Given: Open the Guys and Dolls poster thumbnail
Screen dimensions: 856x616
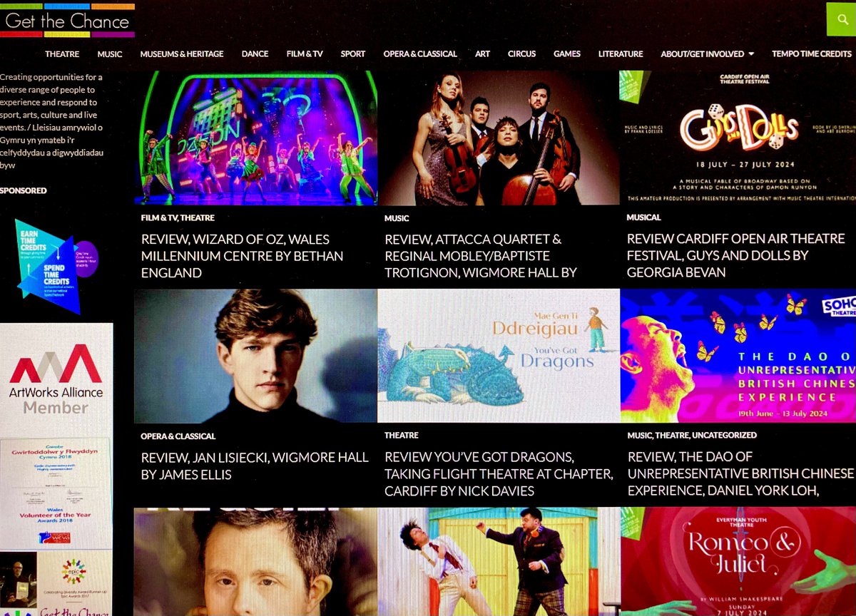Looking at the screenshot, I should (x=738, y=138).
